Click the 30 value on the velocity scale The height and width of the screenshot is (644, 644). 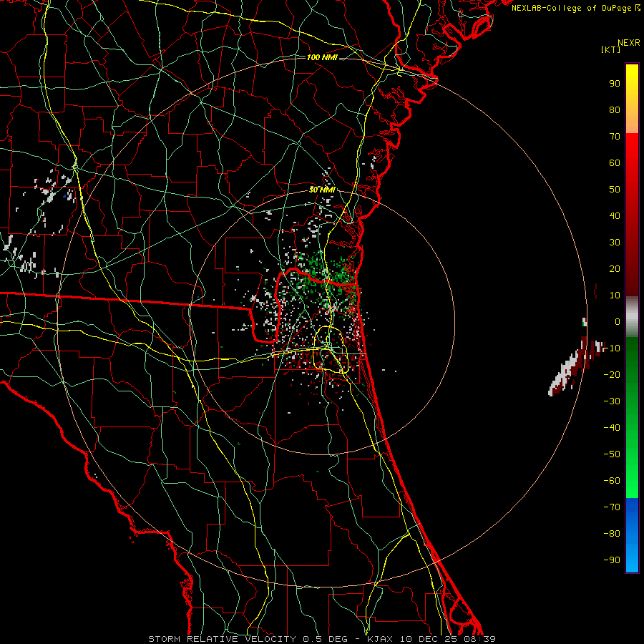[615, 243]
